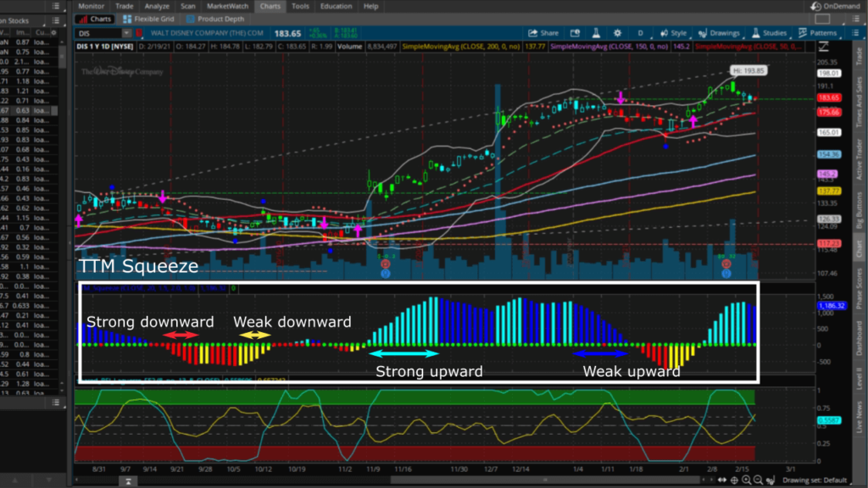868x488 pixels.
Task: Click the zoom out magnifier
Action: tap(758, 480)
